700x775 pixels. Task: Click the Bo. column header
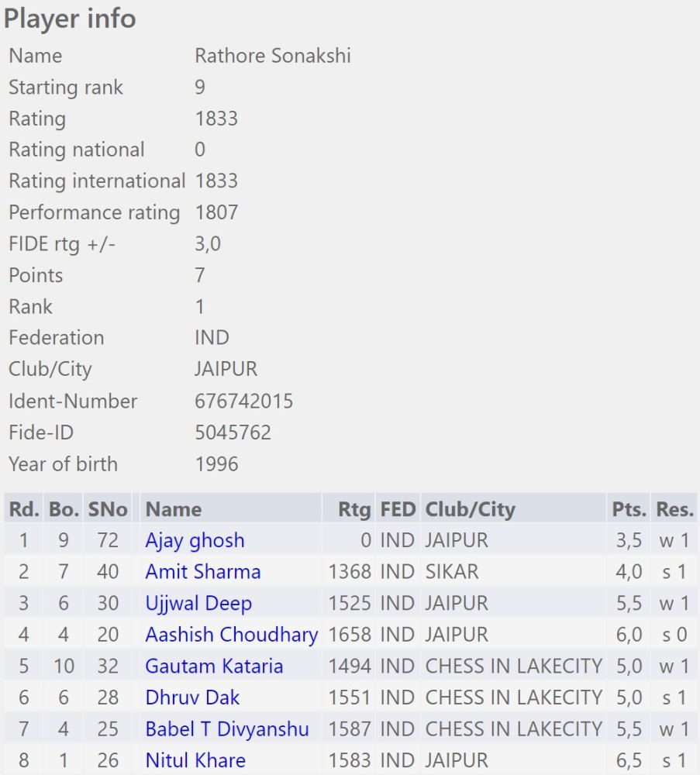click(64, 509)
